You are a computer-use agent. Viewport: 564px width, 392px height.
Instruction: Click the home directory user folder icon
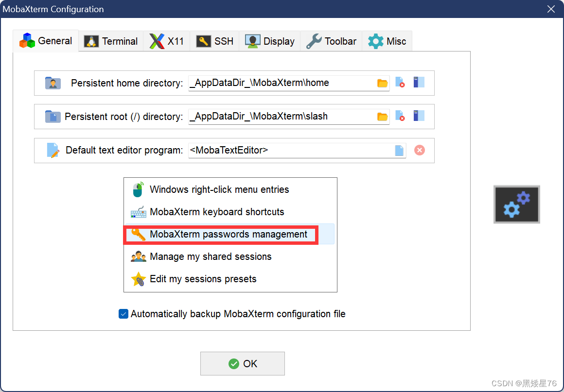pyautogui.click(x=53, y=83)
